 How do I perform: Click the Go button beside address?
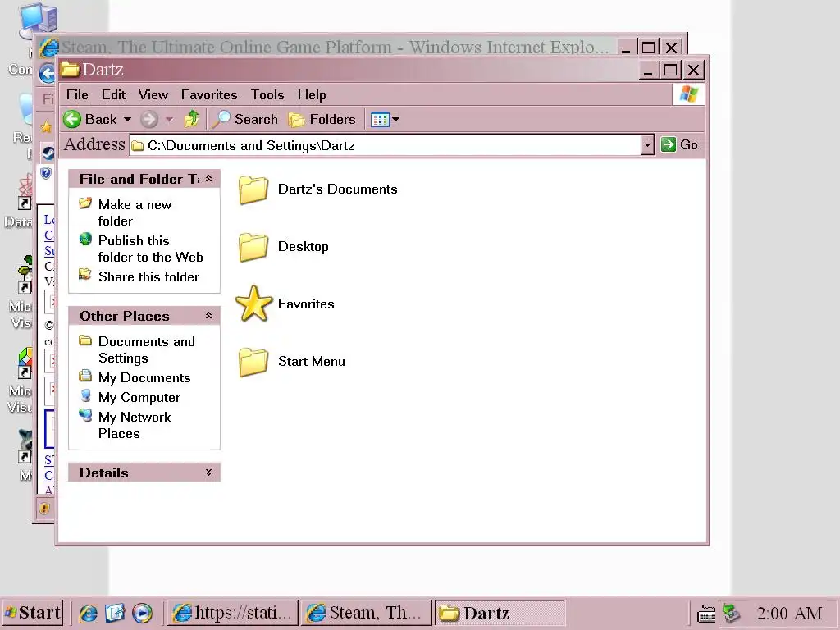point(679,144)
